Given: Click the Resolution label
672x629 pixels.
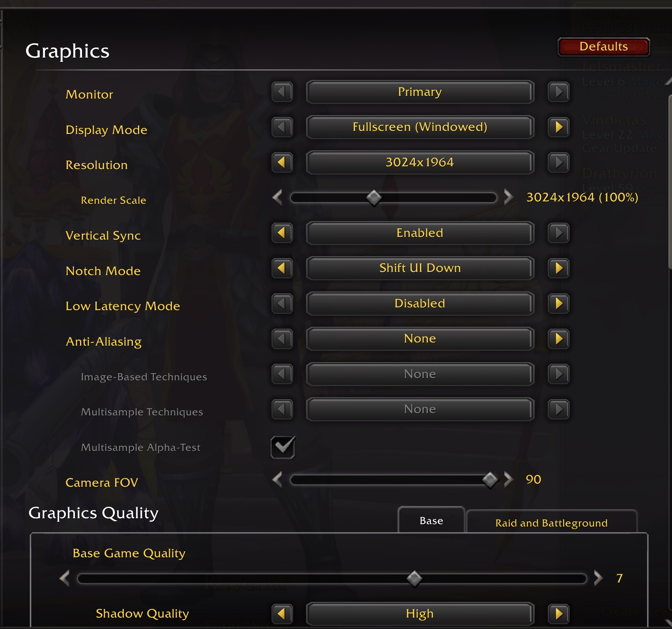Looking at the screenshot, I should [x=97, y=165].
